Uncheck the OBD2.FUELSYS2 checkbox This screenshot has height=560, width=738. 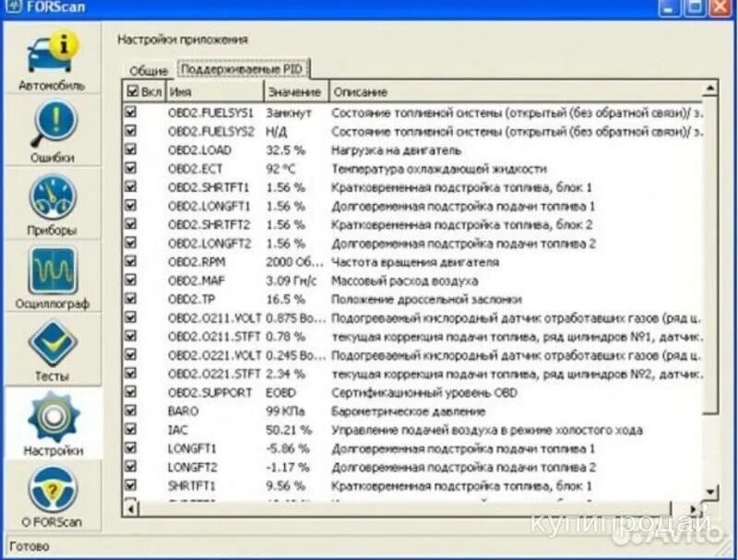pyautogui.click(x=131, y=131)
